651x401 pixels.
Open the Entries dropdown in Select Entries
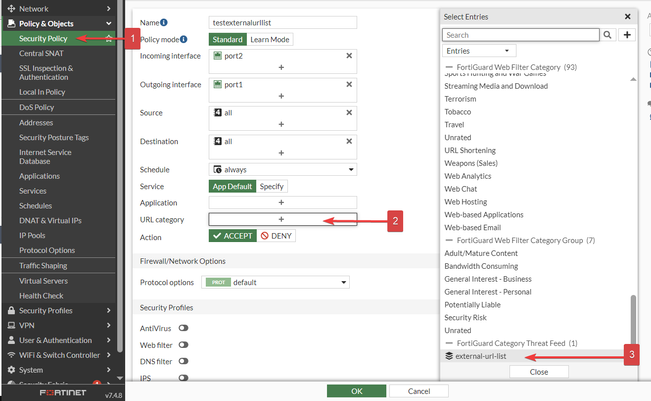coord(478,50)
